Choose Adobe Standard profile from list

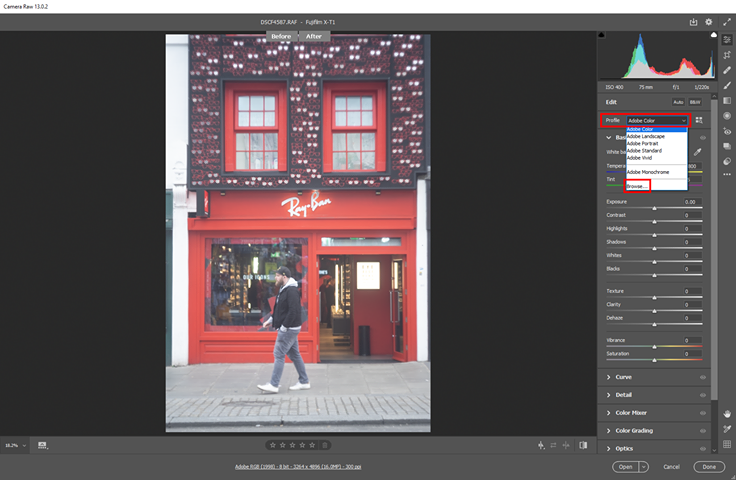657,151
